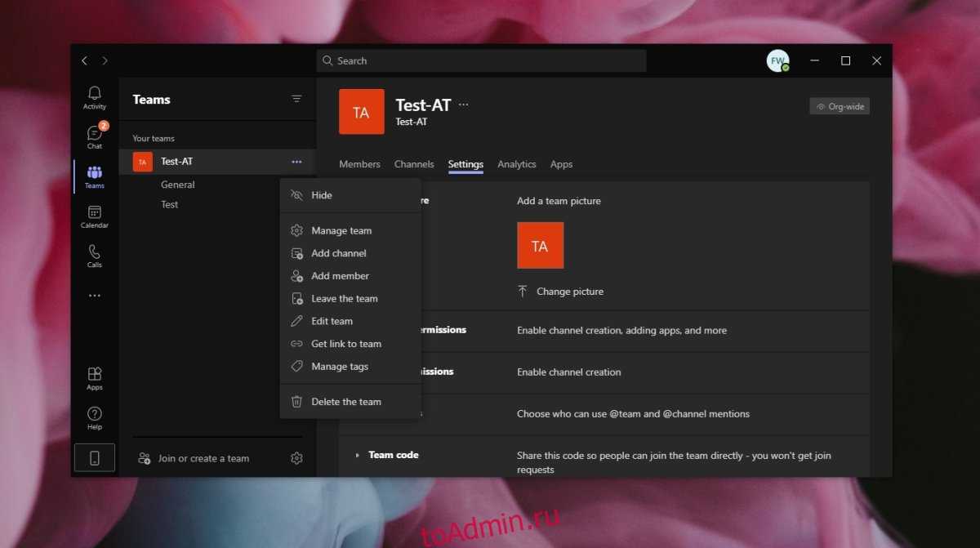Click the filter teams icon
Viewport: 980px width, 548px height.
[296, 99]
